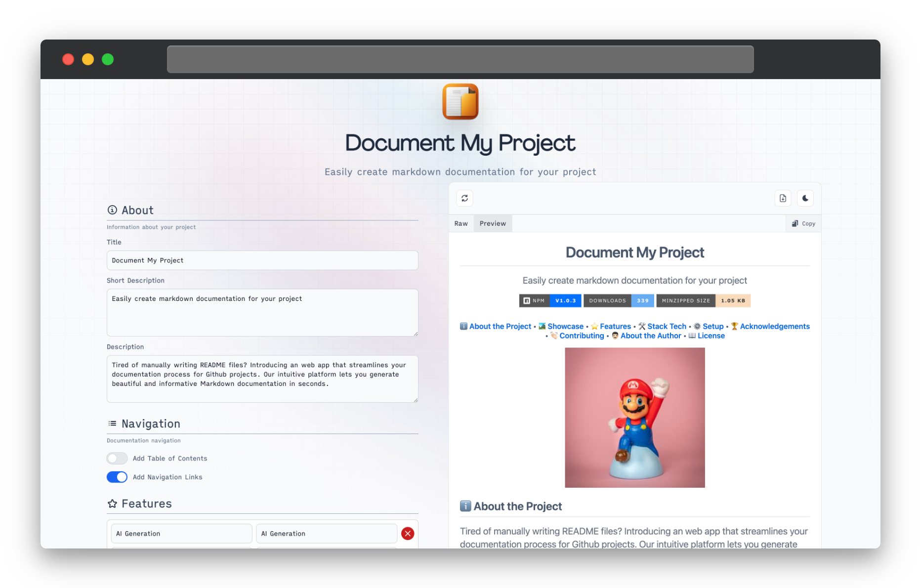920x588 pixels.
Task: Click 'Documentation navigation' caption
Action: 144,441
